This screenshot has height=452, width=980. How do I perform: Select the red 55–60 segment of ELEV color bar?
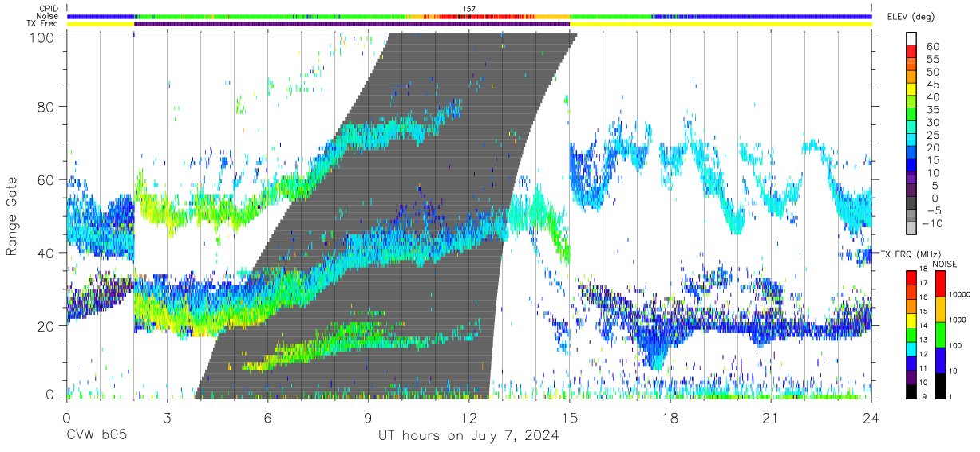point(911,51)
